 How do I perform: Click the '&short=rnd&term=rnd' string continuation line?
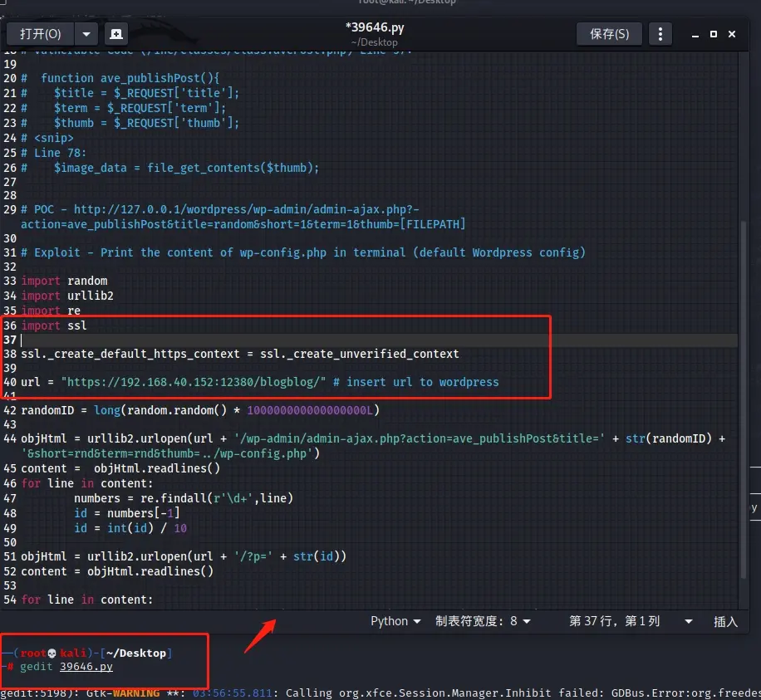pyautogui.click(x=170, y=454)
